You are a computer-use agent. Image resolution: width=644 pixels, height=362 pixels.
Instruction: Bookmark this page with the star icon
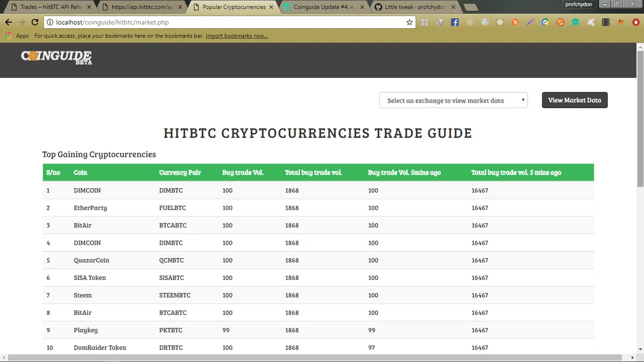click(409, 22)
